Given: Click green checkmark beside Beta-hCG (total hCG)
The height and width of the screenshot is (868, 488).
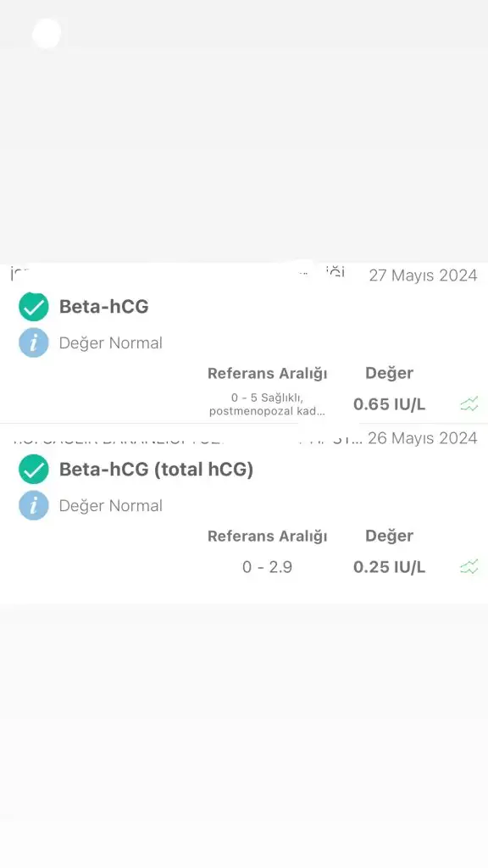Looking at the screenshot, I should click(34, 470).
